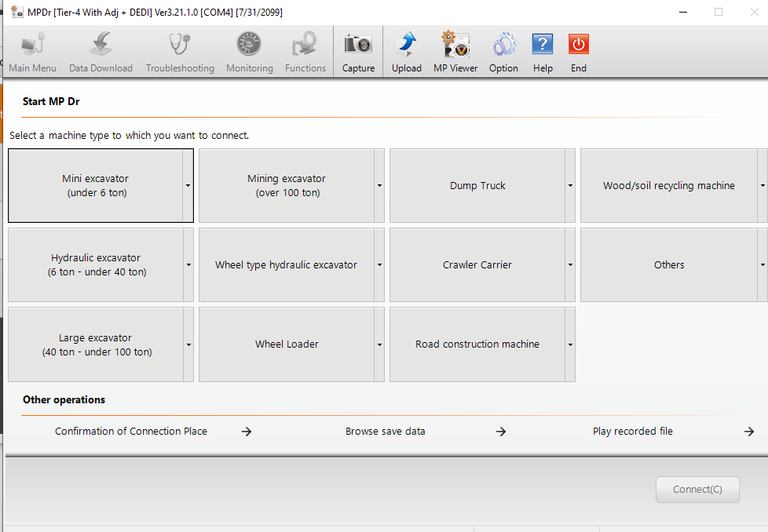Screen dimensions: 768x532
Task: Open the Dump Truck dropdown arrow
Action: click(570, 186)
